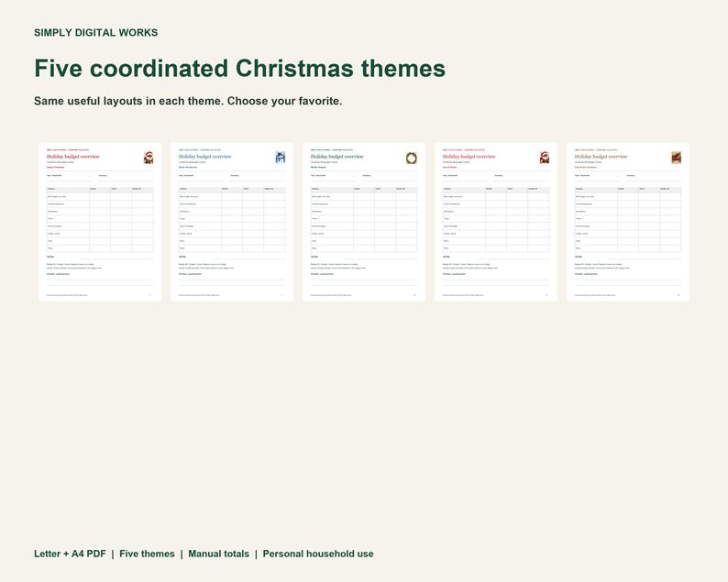Click the rustic holly icon on fifth page
Viewport: 728px width, 582px height.
click(x=677, y=158)
